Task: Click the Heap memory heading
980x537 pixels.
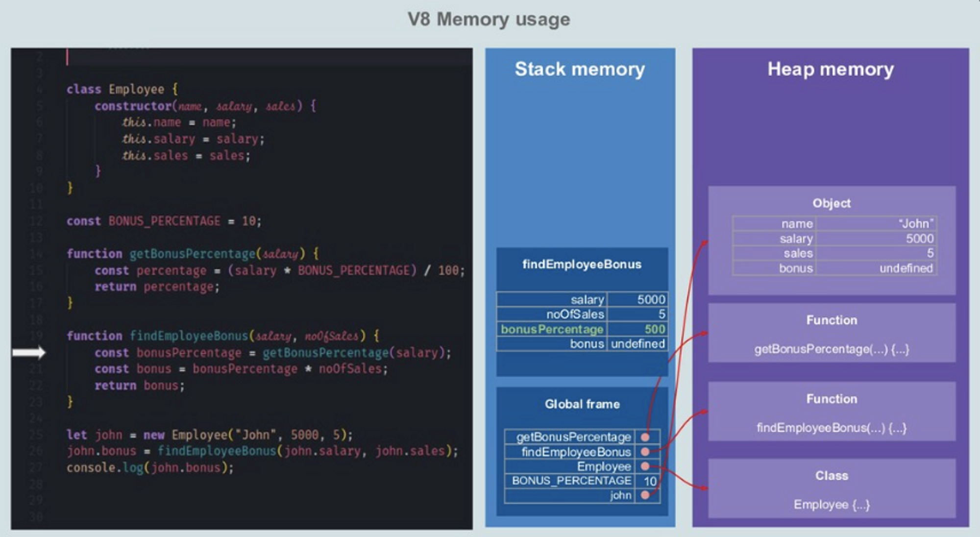Action: (x=831, y=69)
